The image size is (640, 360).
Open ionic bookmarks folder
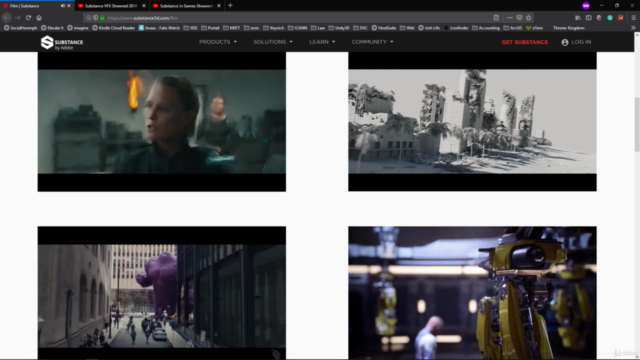(252, 28)
